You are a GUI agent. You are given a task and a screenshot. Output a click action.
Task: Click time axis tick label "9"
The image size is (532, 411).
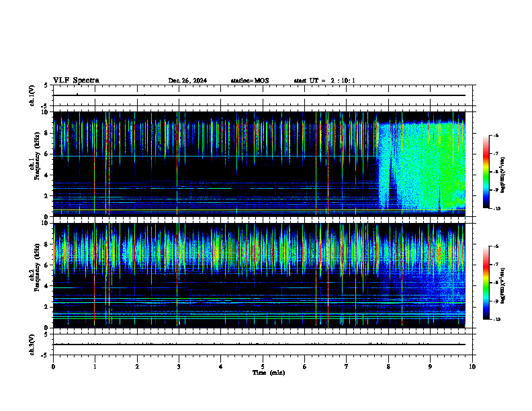(430, 367)
